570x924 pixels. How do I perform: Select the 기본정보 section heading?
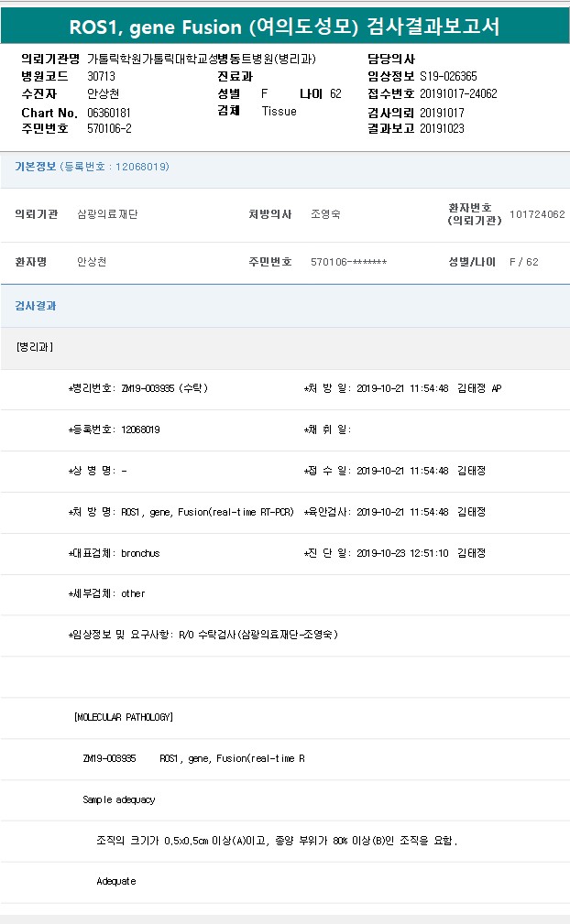(x=92, y=167)
